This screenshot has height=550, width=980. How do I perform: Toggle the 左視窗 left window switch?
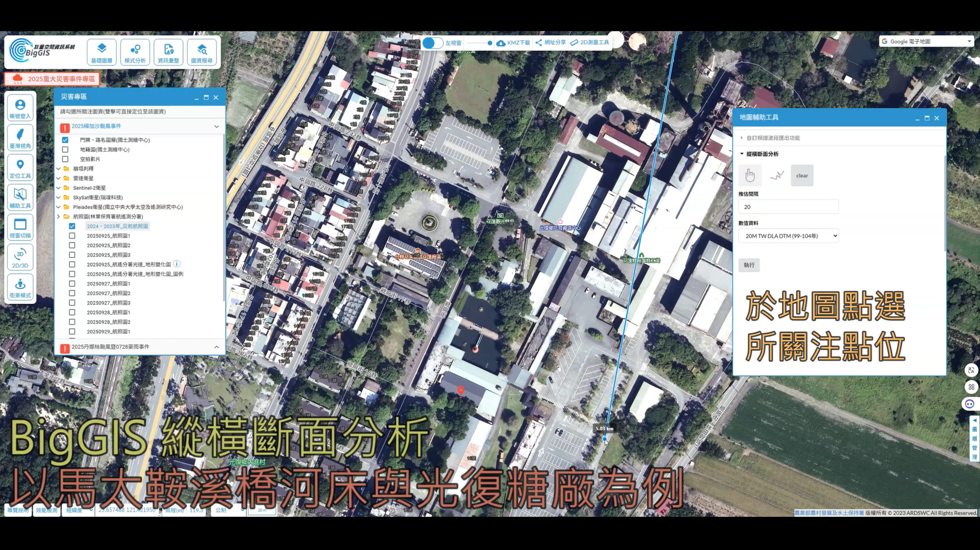tap(432, 43)
